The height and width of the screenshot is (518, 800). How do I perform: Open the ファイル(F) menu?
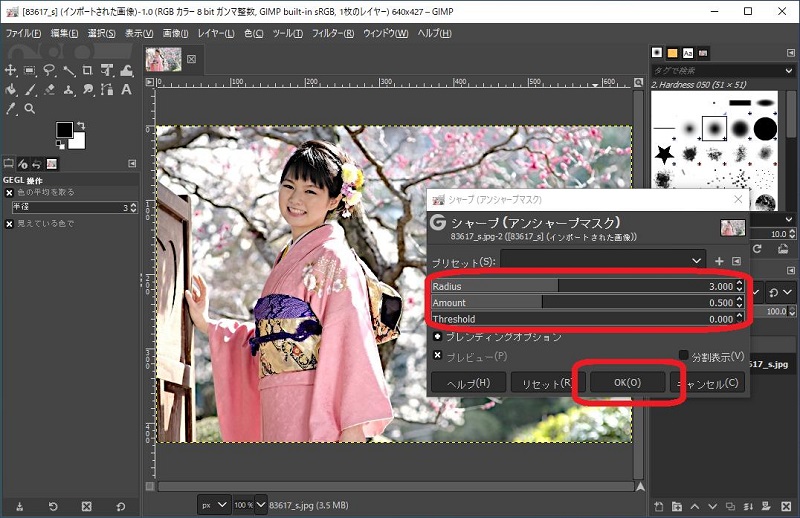pos(23,34)
